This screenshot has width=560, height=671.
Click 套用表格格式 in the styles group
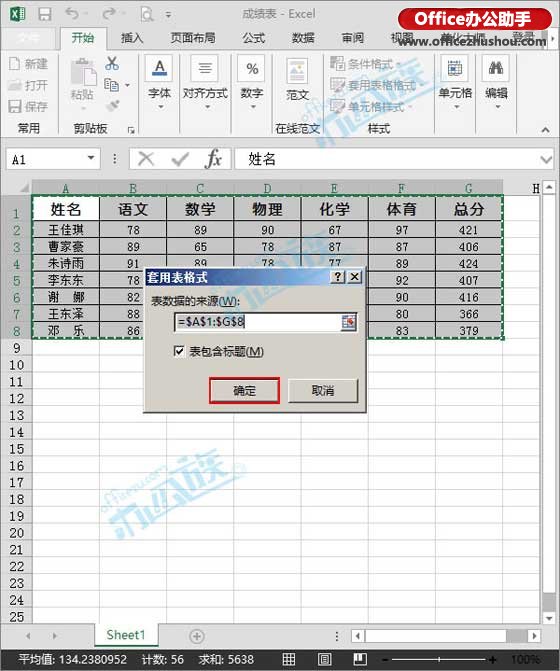click(x=376, y=85)
